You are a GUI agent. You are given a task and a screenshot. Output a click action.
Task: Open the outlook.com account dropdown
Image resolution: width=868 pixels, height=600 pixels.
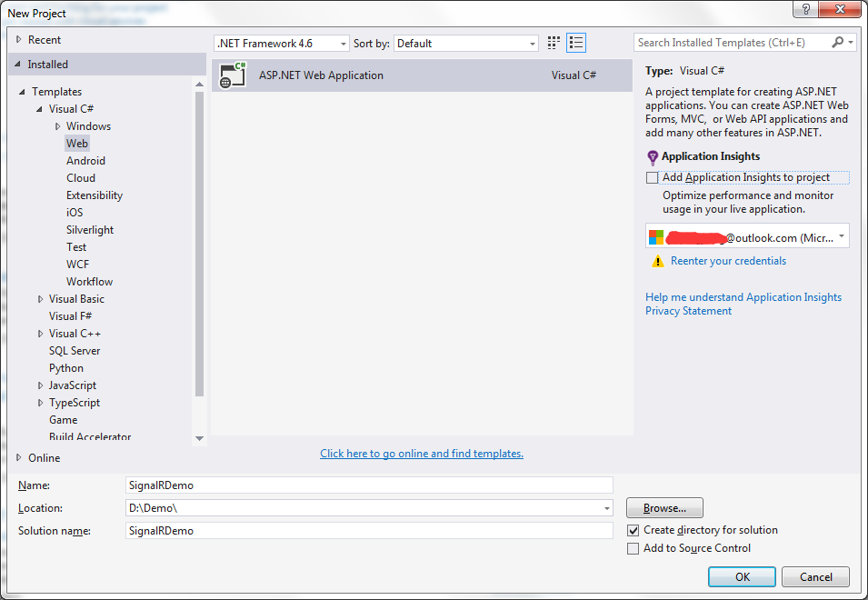747,236
